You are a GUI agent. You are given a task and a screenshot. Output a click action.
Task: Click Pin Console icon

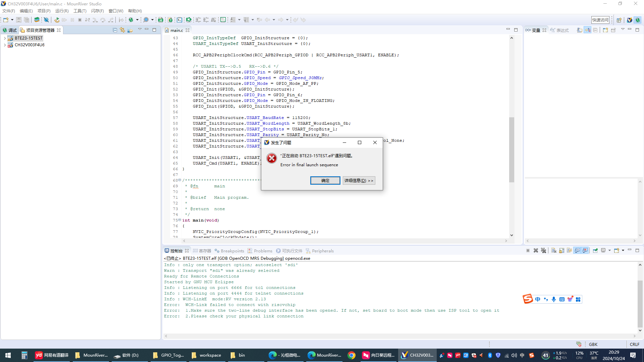(x=595, y=251)
